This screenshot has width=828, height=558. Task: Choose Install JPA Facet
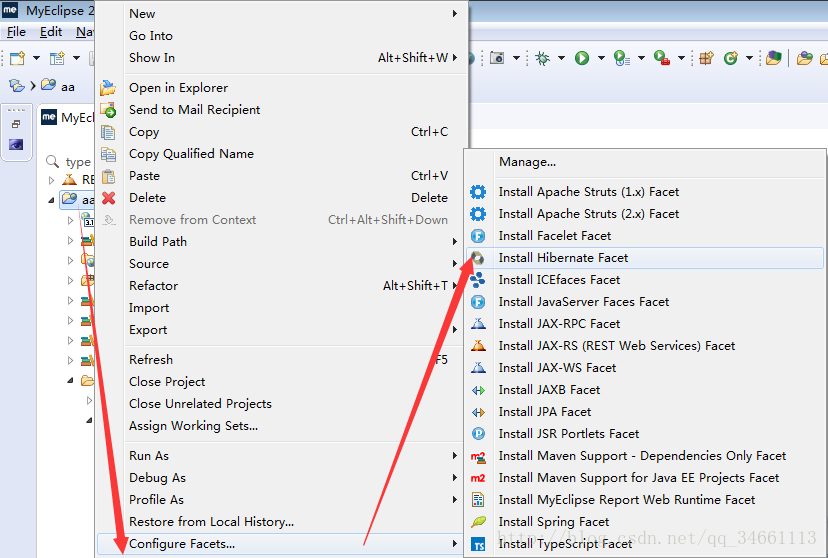pos(645,412)
